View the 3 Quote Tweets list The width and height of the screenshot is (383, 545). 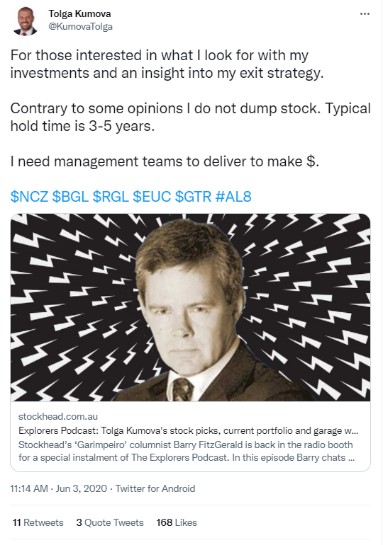(x=110, y=523)
